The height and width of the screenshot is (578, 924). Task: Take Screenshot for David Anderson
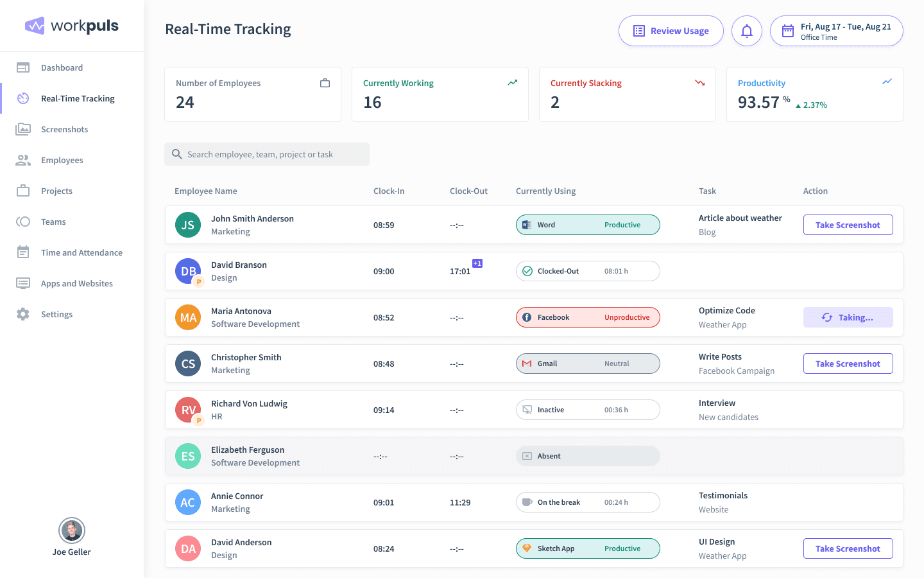tap(848, 548)
